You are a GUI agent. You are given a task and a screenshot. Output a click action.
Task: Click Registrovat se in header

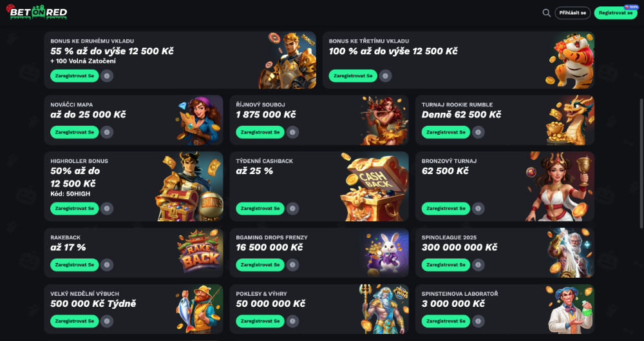pyautogui.click(x=616, y=13)
